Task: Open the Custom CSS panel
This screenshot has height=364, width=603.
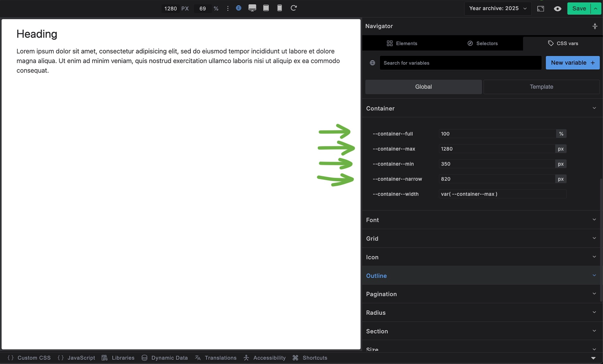Action: click(x=29, y=358)
